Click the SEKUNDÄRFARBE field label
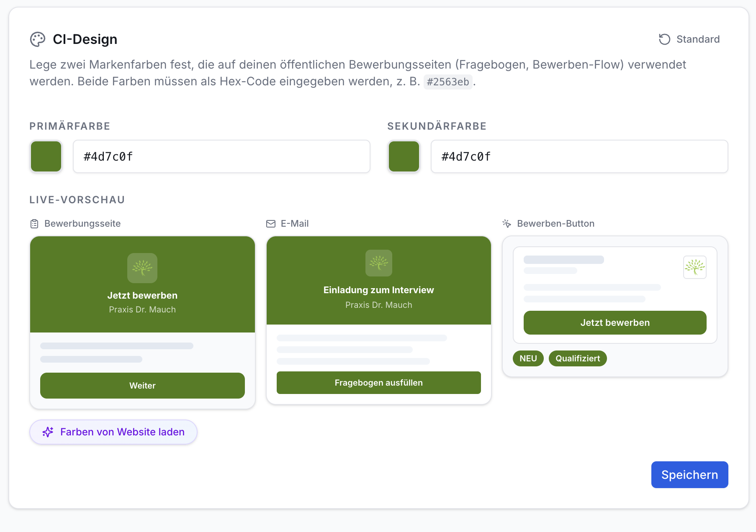 tap(437, 126)
